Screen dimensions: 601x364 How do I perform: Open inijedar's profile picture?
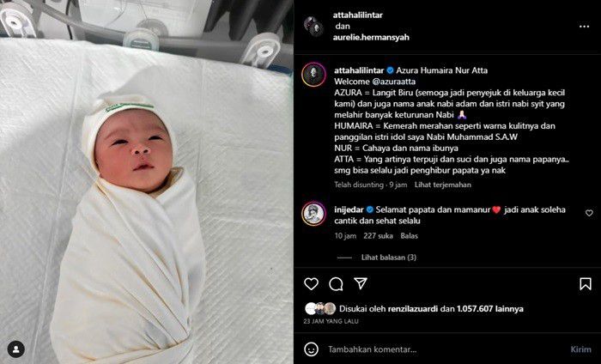tap(313, 214)
